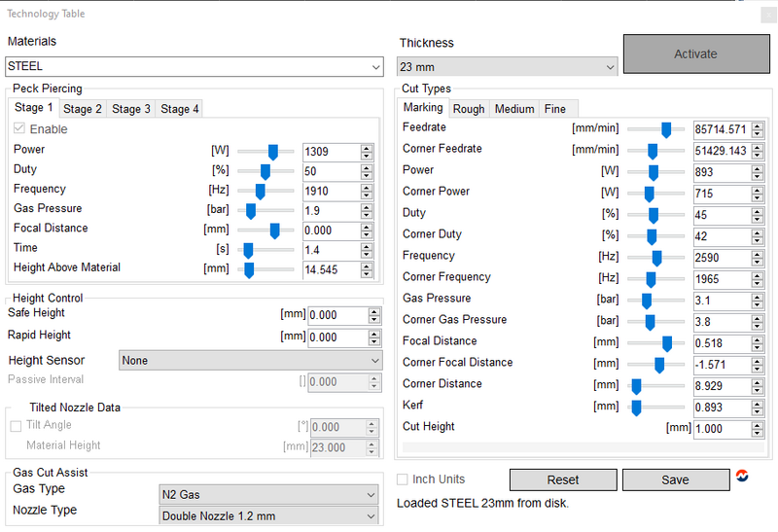Screen dimensions: 778x532
Task: Click the Reset button
Action: point(563,479)
